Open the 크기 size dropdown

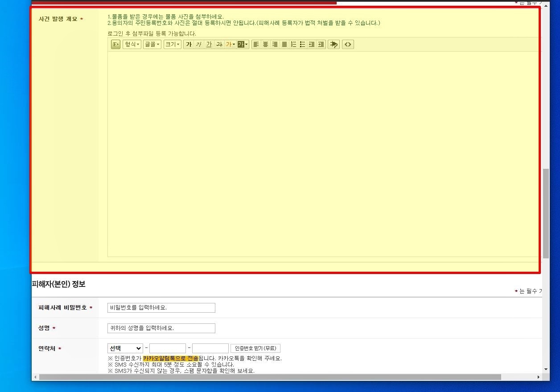pyautogui.click(x=173, y=44)
